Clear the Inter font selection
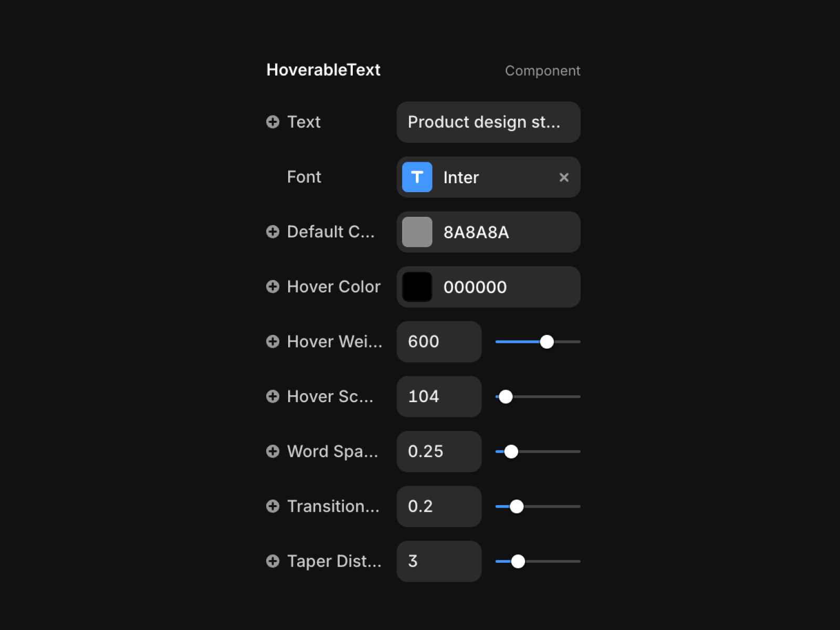 point(564,177)
